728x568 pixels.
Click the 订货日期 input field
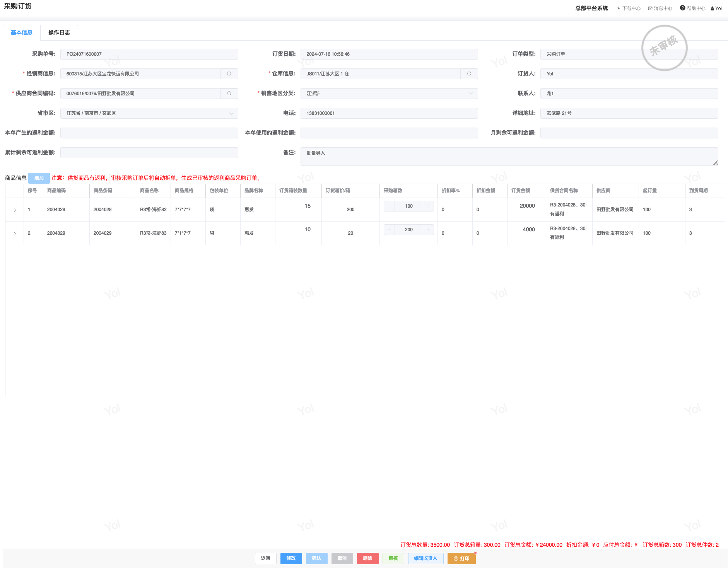click(389, 54)
